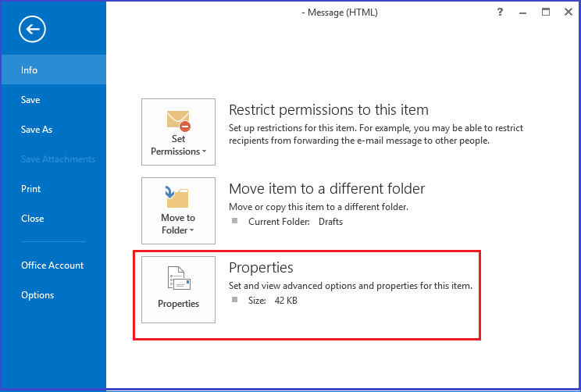Click the Current Folder: Drafts text

295,222
